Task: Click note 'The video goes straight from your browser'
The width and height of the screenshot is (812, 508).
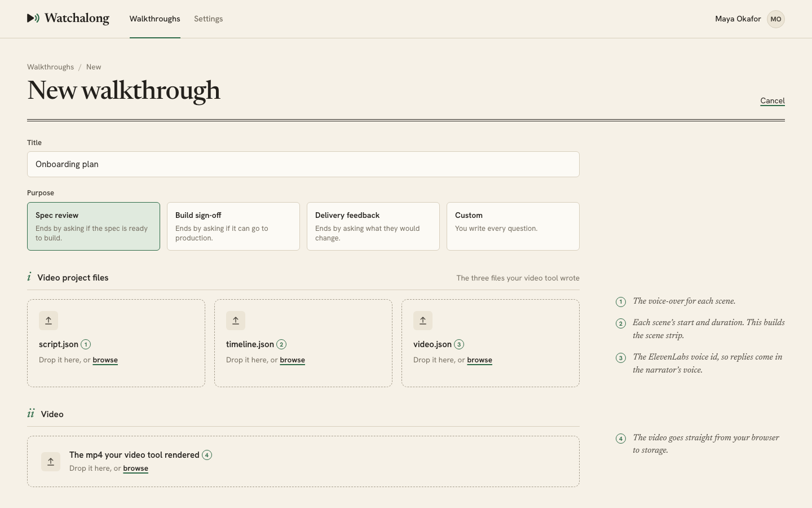Action: 706,444
